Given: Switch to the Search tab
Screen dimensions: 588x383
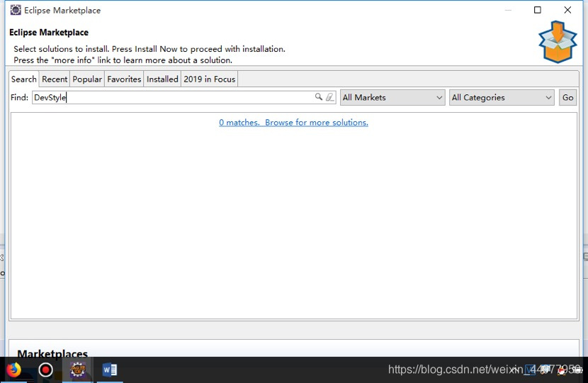Looking at the screenshot, I should click(23, 79).
